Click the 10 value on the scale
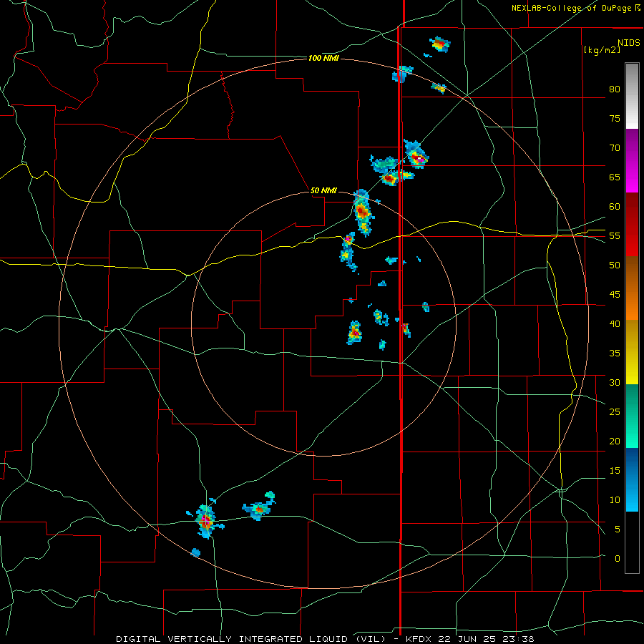Viewport: 644px width, 644px height. (615, 500)
